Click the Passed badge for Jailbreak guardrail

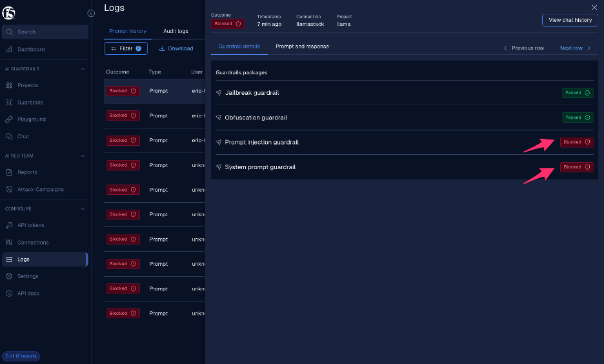(578, 93)
